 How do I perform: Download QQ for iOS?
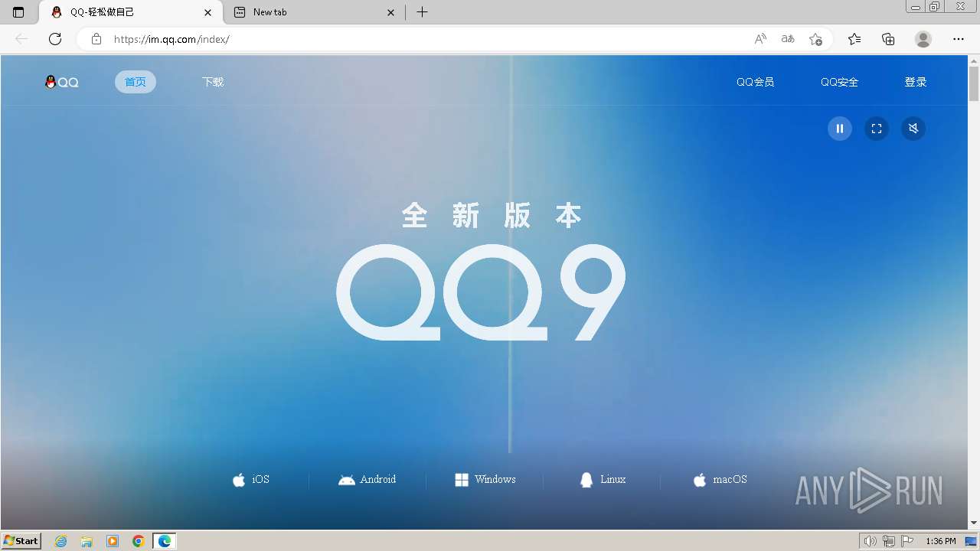coord(251,480)
